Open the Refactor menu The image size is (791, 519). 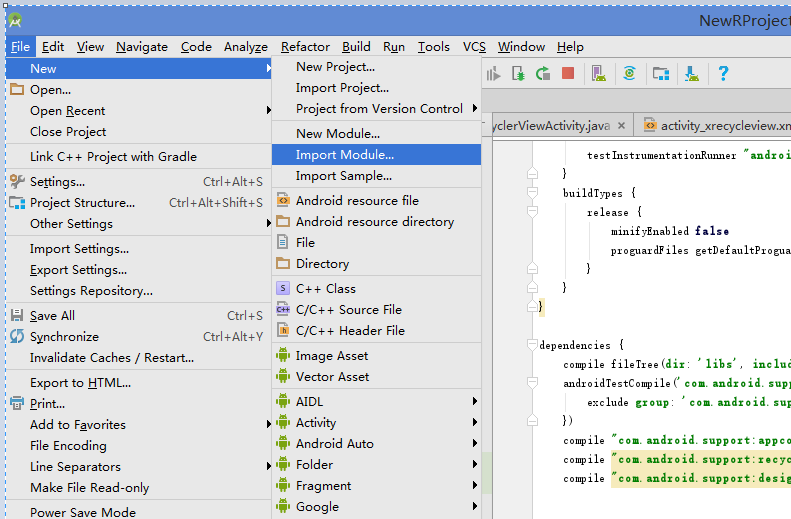click(x=305, y=46)
